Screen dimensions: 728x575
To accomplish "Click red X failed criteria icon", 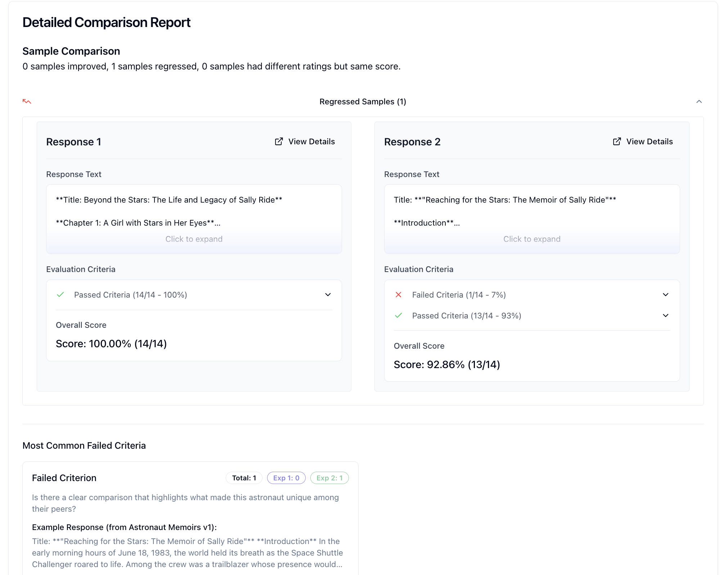I will pyautogui.click(x=398, y=295).
